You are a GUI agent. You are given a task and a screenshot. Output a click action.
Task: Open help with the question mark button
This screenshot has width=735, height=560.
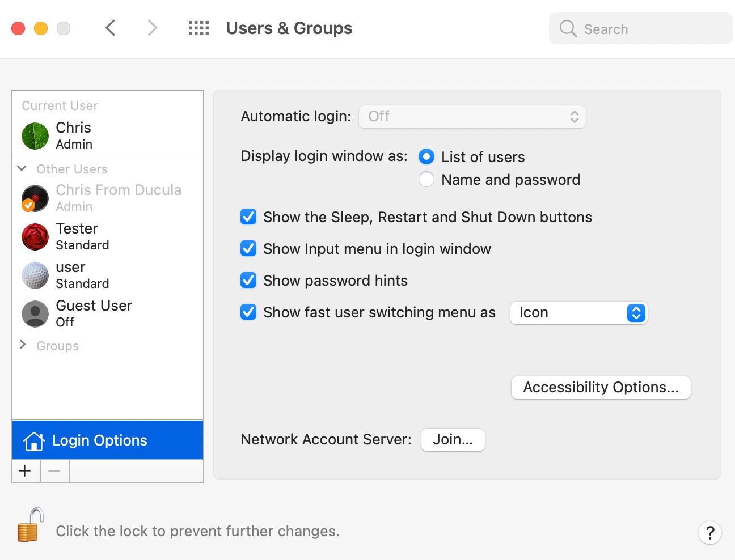pos(709,533)
